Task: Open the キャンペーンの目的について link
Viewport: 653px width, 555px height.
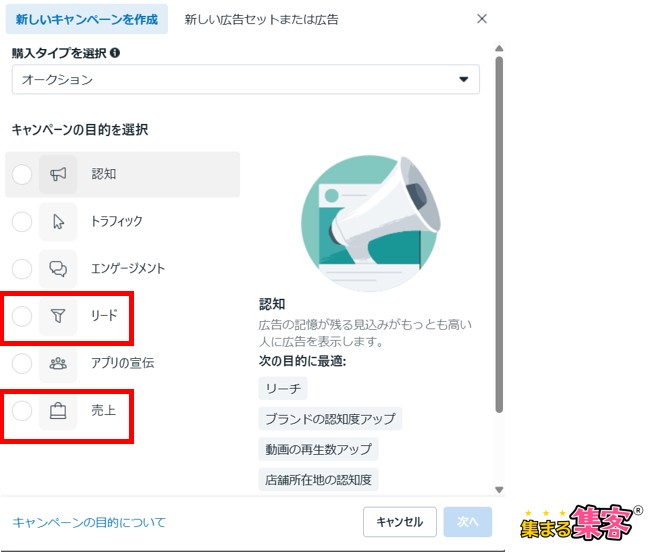Action: click(89, 522)
